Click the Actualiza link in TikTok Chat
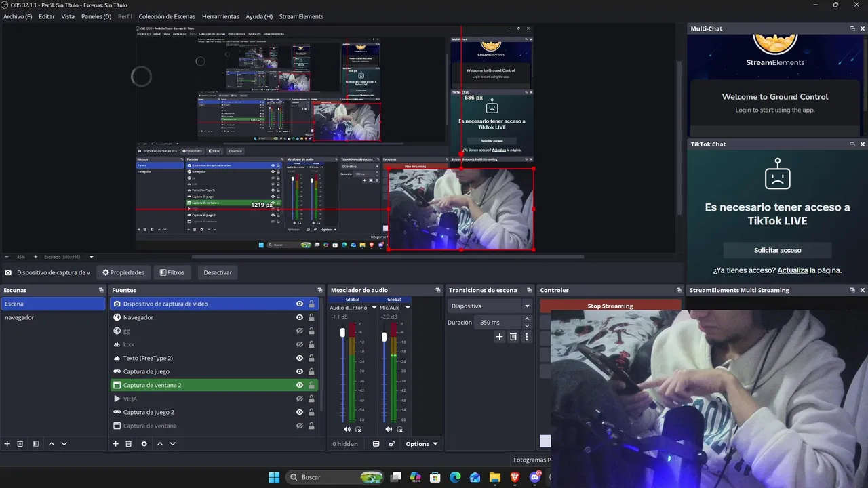The height and width of the screenshot is (488, 868). pyautogui.click(x=793, y=270)
